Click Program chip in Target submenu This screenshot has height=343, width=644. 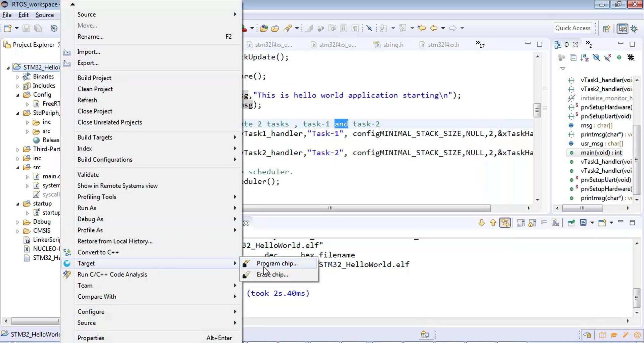[x=278, y=263]
